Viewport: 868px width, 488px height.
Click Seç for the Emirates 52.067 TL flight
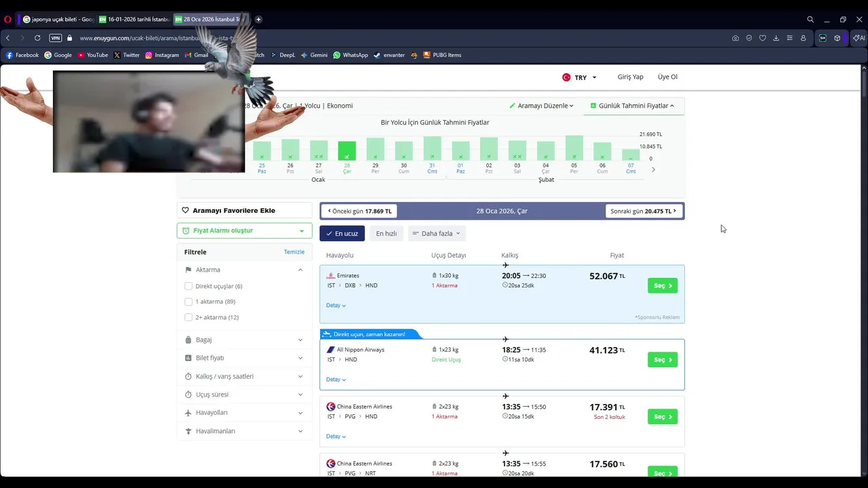coord(663,286)
